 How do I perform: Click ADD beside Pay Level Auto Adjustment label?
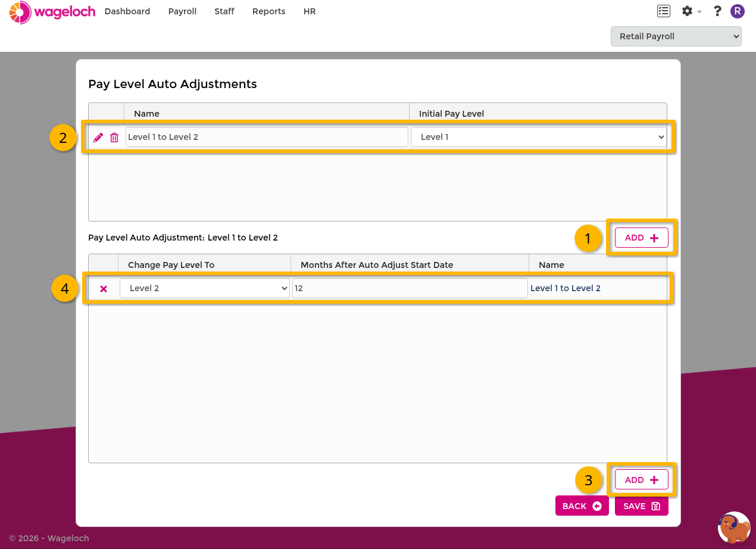tap(642, 238)
